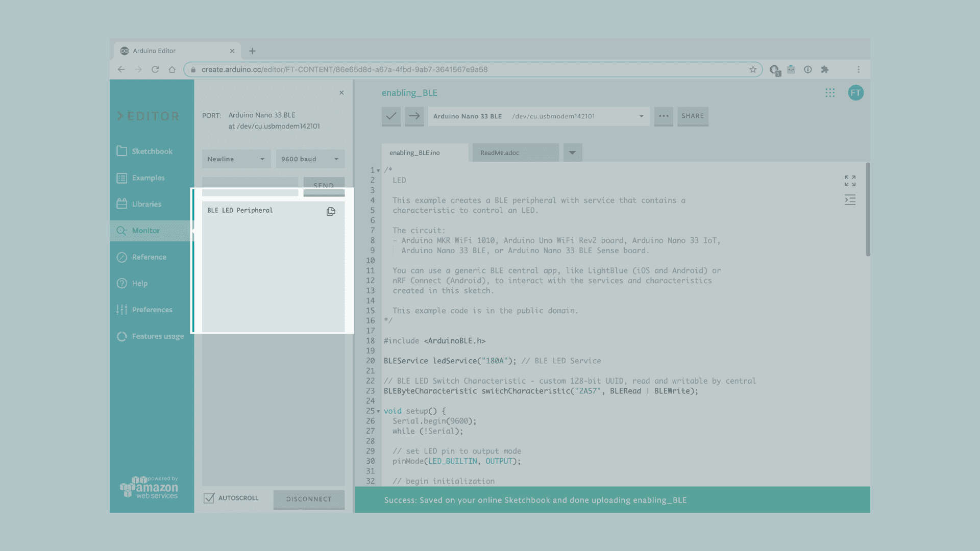Click the Verify checkmark button

(391, 116)
